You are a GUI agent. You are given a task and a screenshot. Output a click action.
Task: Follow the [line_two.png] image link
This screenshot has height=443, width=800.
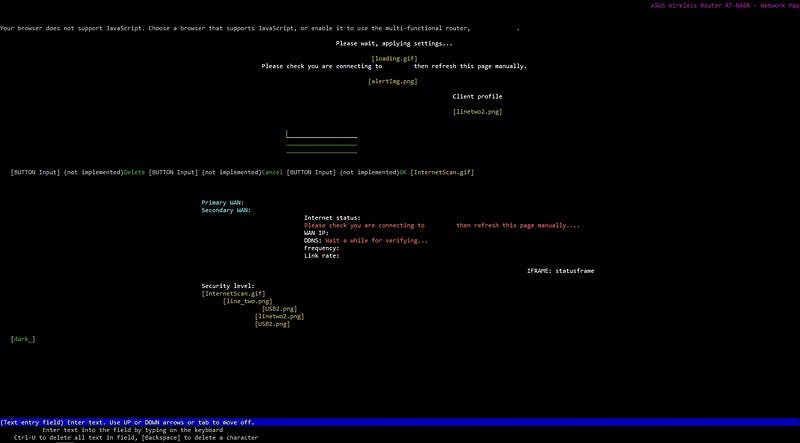point(247,301)
